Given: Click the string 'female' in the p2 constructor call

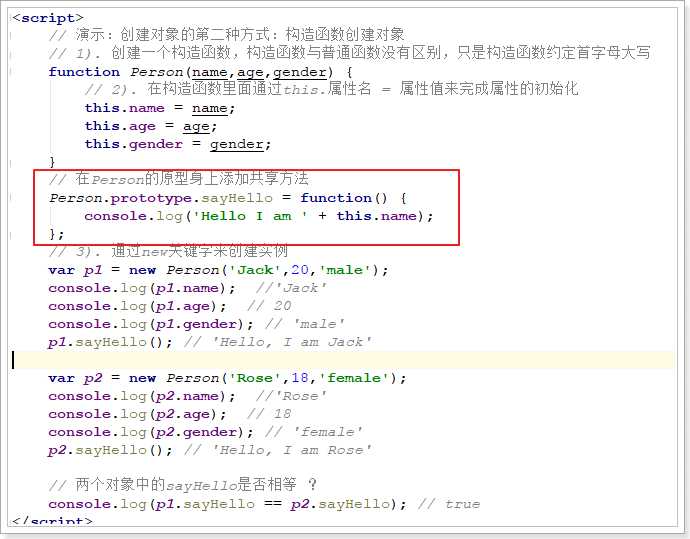Looking at the screenshot, I should [354, 378].
